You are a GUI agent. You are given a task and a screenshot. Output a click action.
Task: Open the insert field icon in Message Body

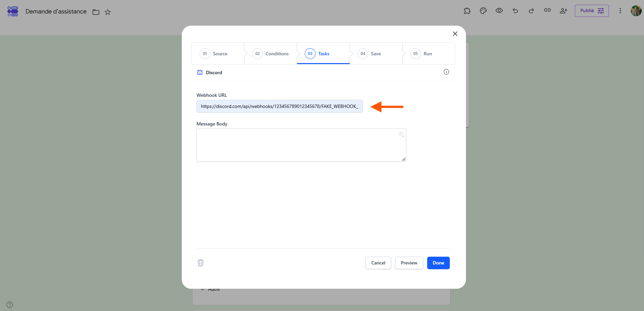[401, 135]
